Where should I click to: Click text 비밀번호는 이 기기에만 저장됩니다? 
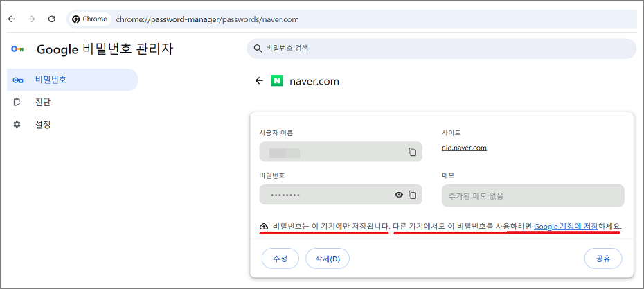(x=330, y=227)
